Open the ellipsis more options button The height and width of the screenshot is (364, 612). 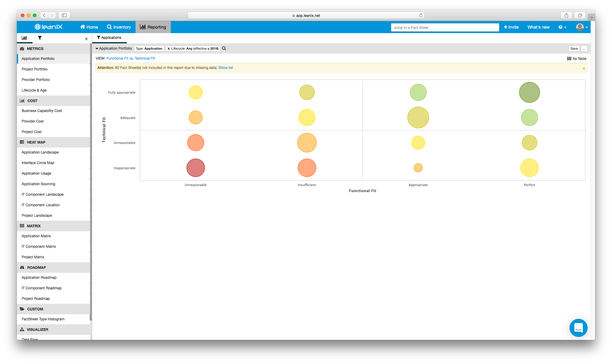coord(584,48)
